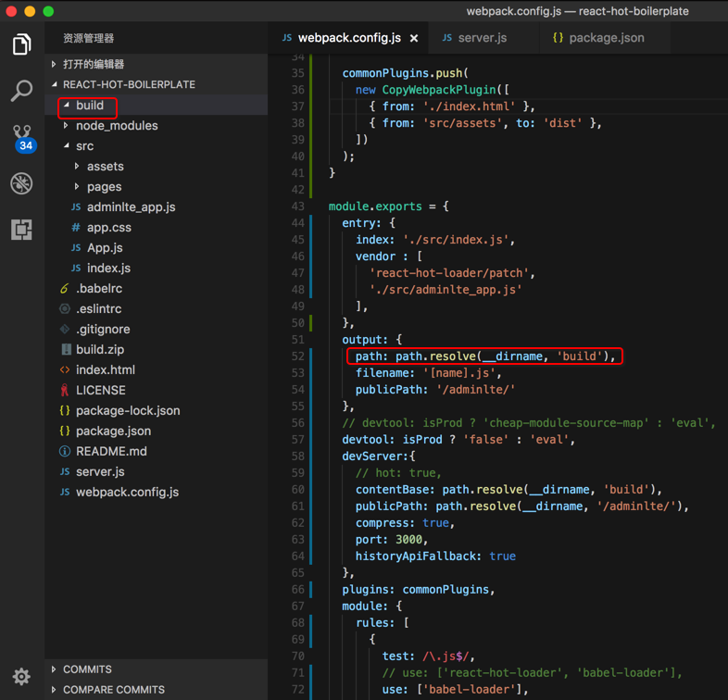This screenshot has width=728, height=700.
Task: Expand the COMPARE COMMITS panel
Action: (x=113, y=690)
